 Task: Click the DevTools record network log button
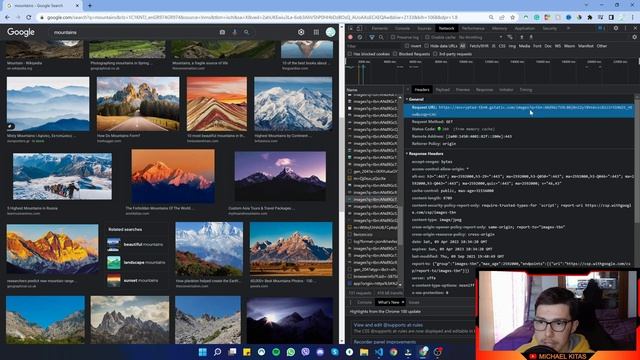(x=350, y=37)
